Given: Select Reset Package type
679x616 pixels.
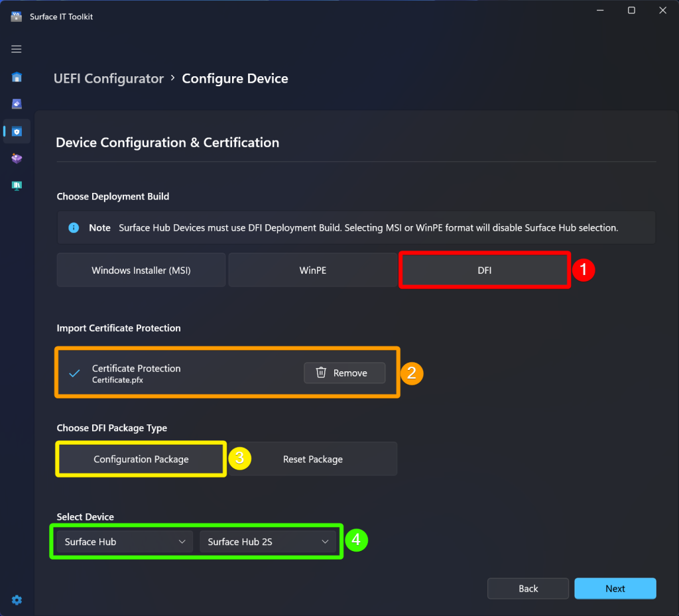Looking at the screenshot, I should (x=313, y=459).
